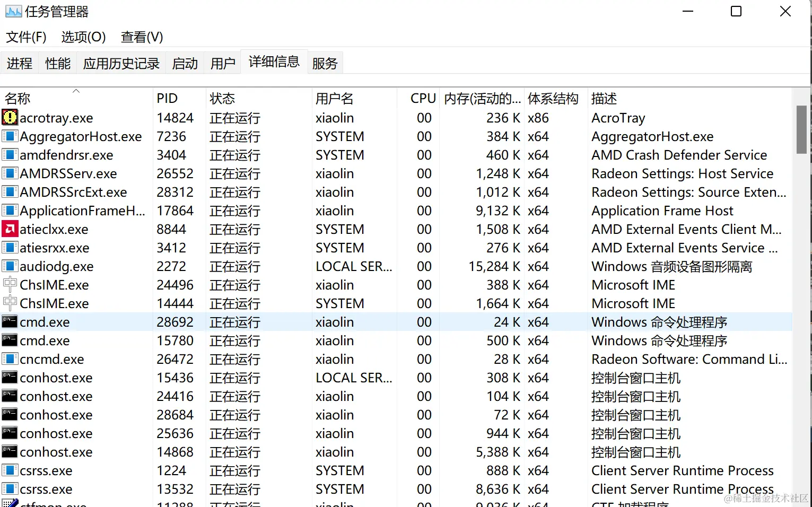Click memory value 8,636 K

pyautogui.click(x=498, y=489)
